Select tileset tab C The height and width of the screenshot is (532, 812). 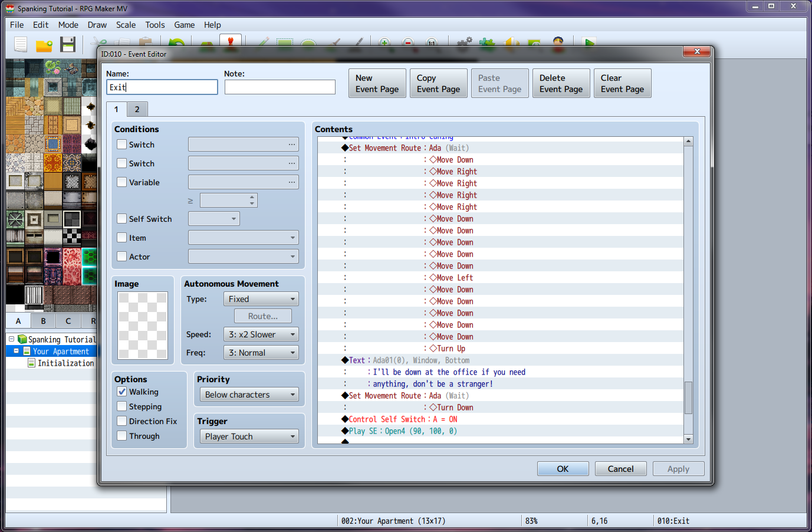pyautogui.click(x=68, y=321)
